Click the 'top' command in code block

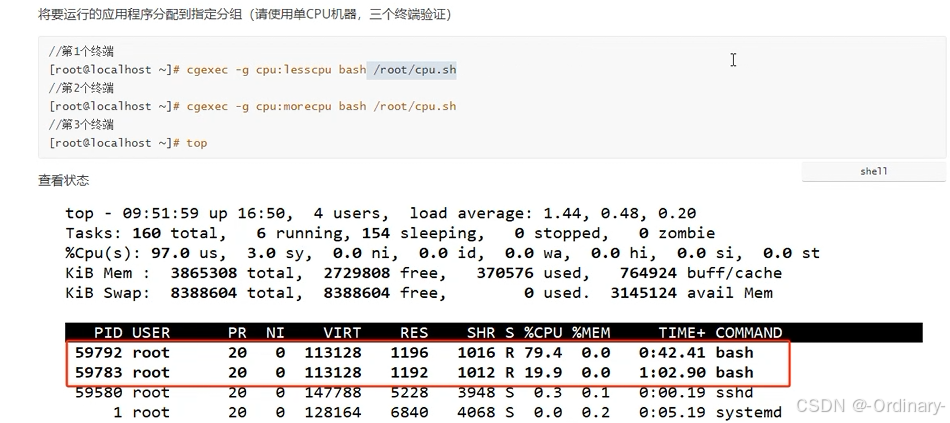[196, 143]
